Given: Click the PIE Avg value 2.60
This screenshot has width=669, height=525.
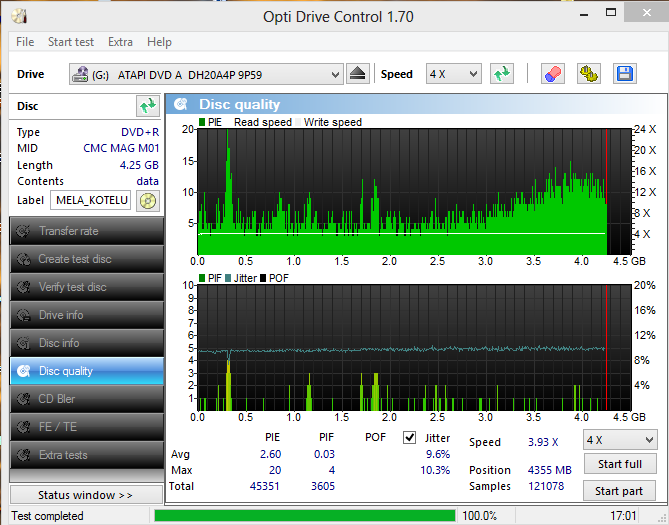Looking at the screenshot, I should click(271, 454).
